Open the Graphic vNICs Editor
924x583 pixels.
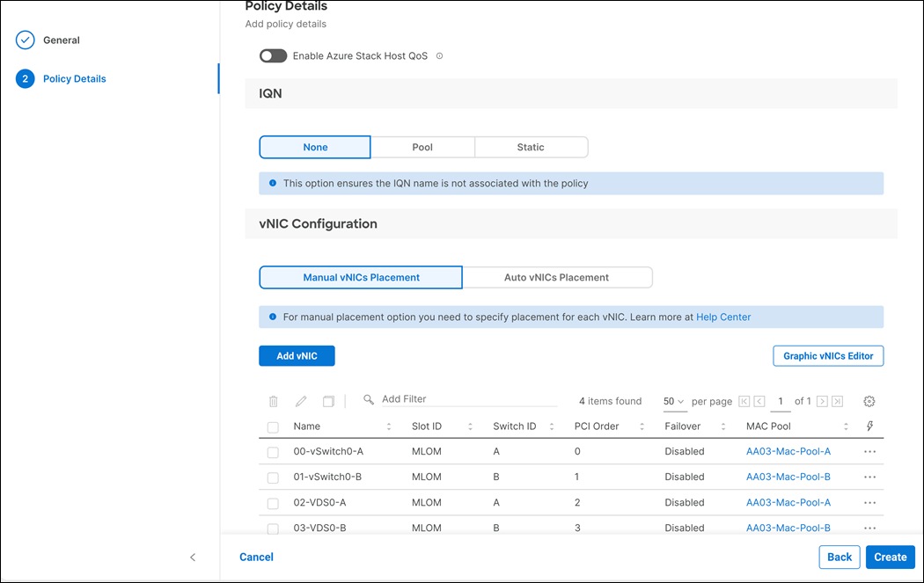827,355
